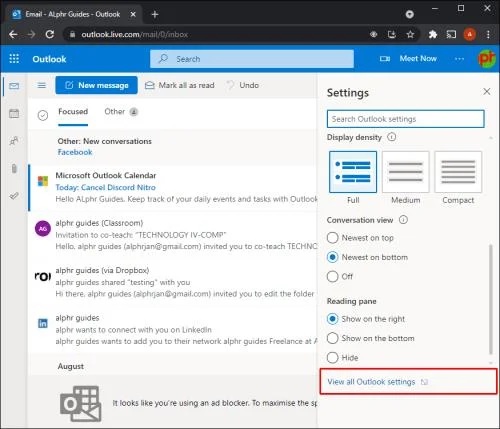
Task: Click the Display density info icon
Action: pos(392,137)
